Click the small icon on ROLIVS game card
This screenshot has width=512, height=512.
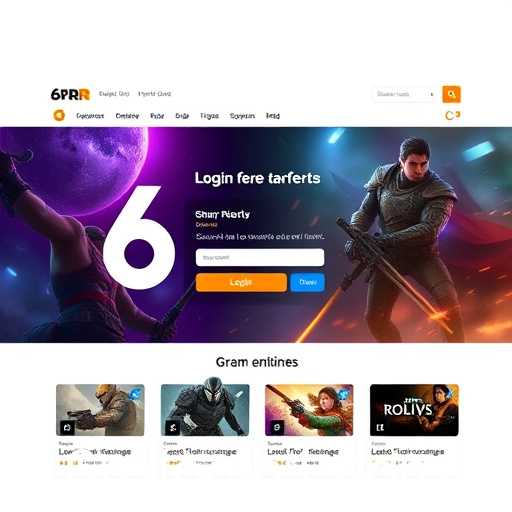380,428
